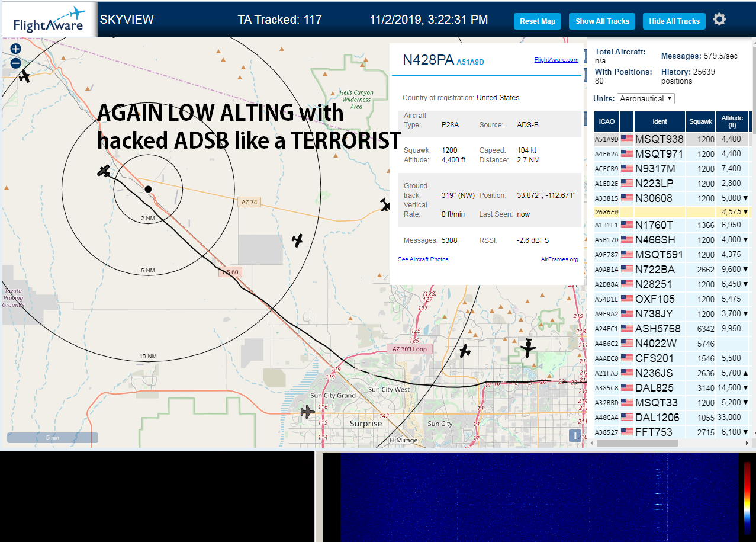756x542 pixels.
Task: Select the N722BA aircraft row
Action: click(673, 270)
